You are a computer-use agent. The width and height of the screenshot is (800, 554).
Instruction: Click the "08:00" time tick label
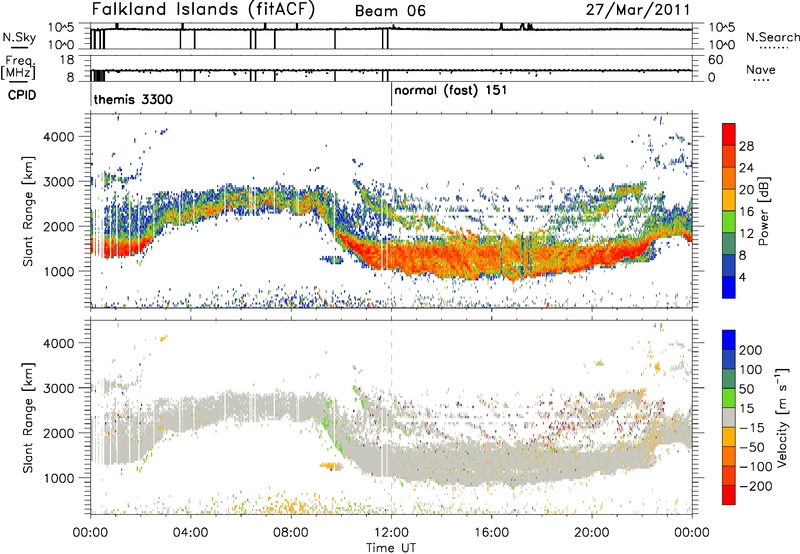[291, 533]
